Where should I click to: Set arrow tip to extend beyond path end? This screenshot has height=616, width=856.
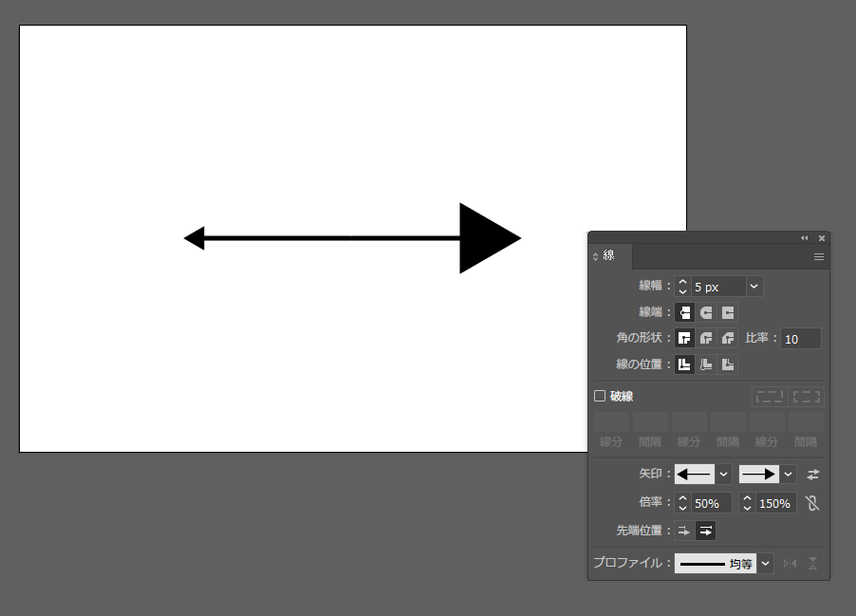[684, 532]
